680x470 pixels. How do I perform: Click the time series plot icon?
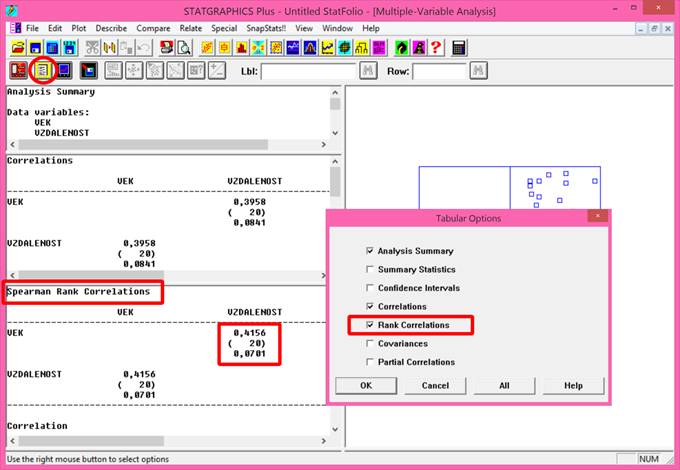coord(293,48)
